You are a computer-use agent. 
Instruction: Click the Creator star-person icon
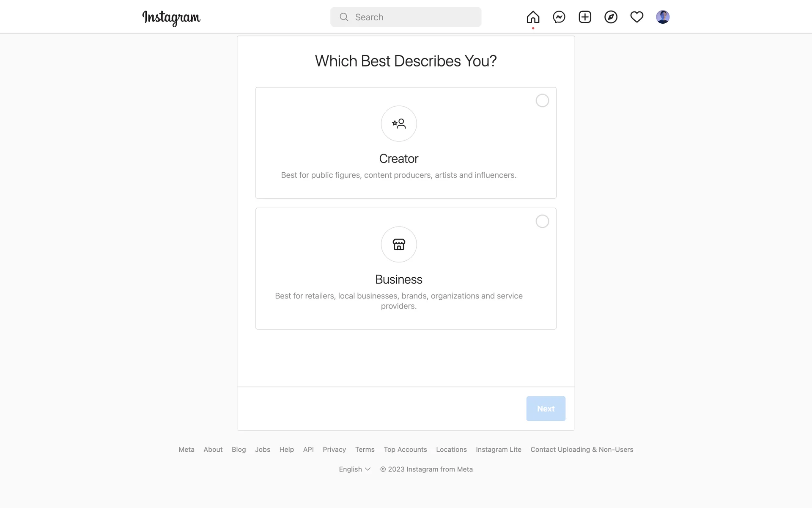click(x=399, y=124)
